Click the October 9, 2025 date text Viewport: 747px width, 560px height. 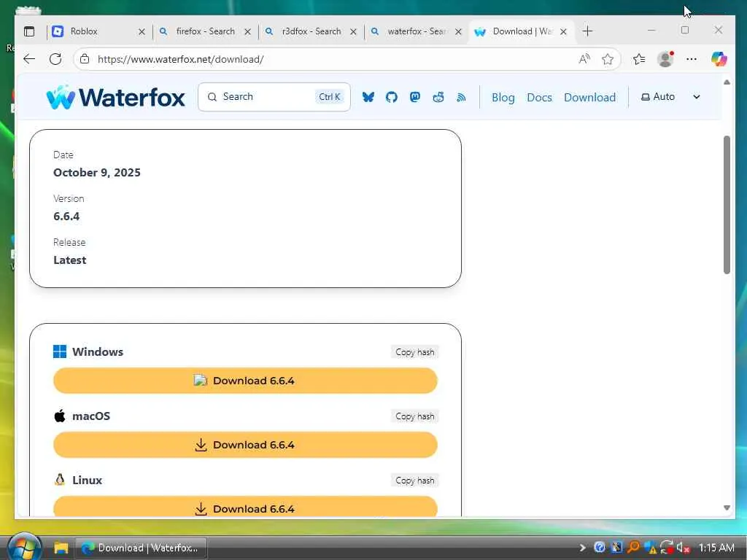click(97, 172)
